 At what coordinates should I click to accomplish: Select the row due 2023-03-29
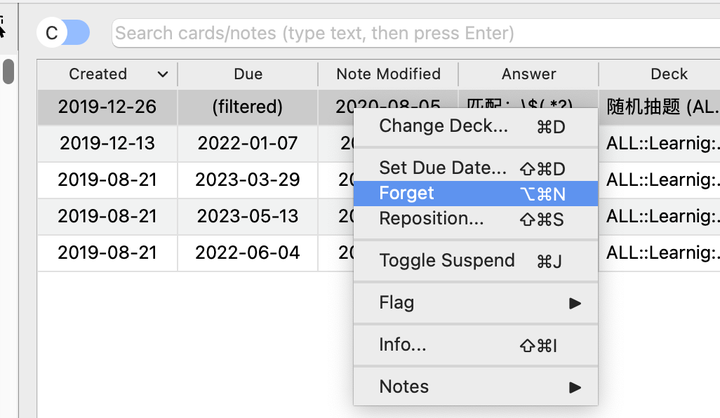click(x=248, y=179)
